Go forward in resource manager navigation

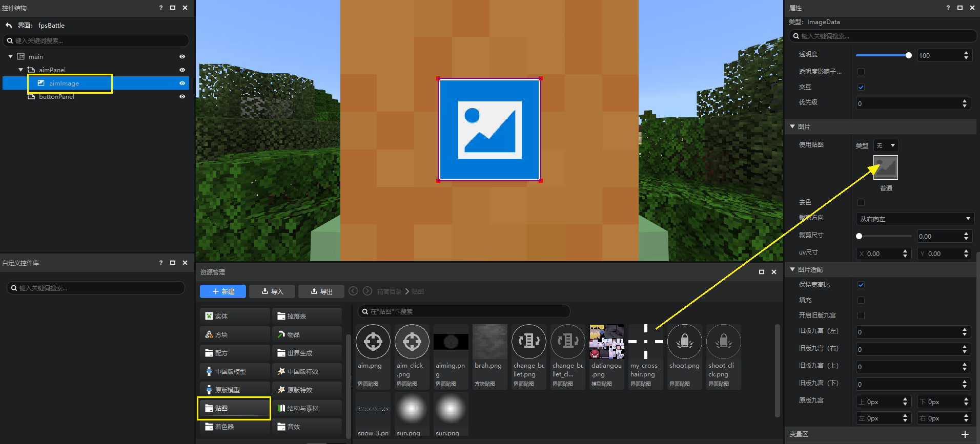(367, 291)
